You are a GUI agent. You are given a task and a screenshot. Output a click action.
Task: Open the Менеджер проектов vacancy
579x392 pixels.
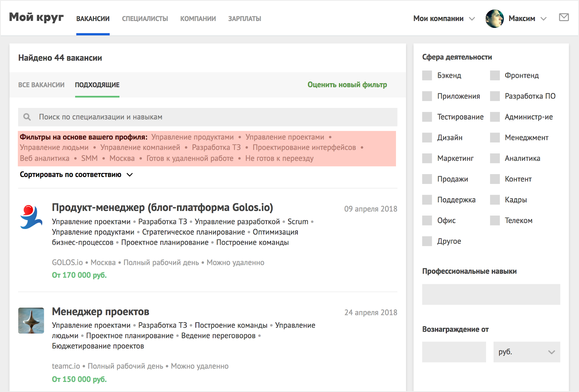(101, 312)
